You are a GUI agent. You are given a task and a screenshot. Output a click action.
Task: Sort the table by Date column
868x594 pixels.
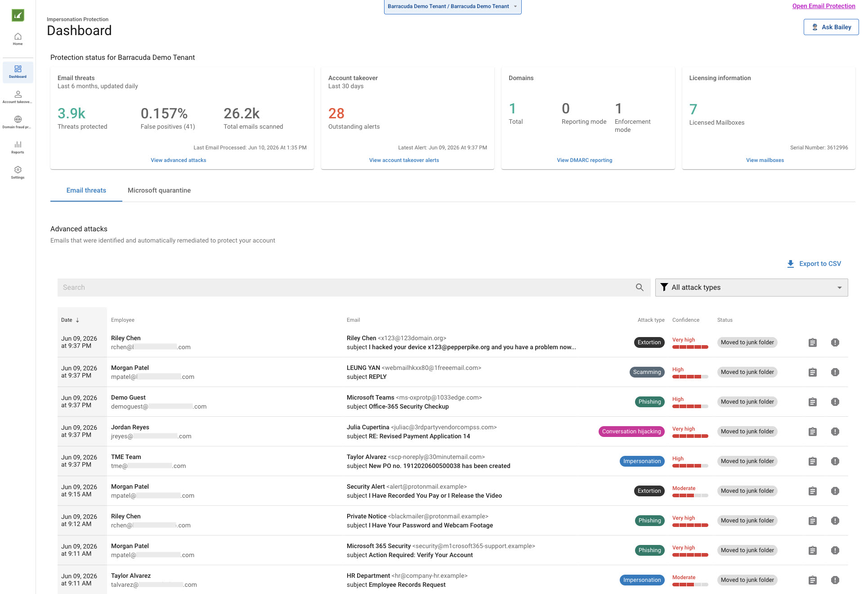click(x=70, y=320)
